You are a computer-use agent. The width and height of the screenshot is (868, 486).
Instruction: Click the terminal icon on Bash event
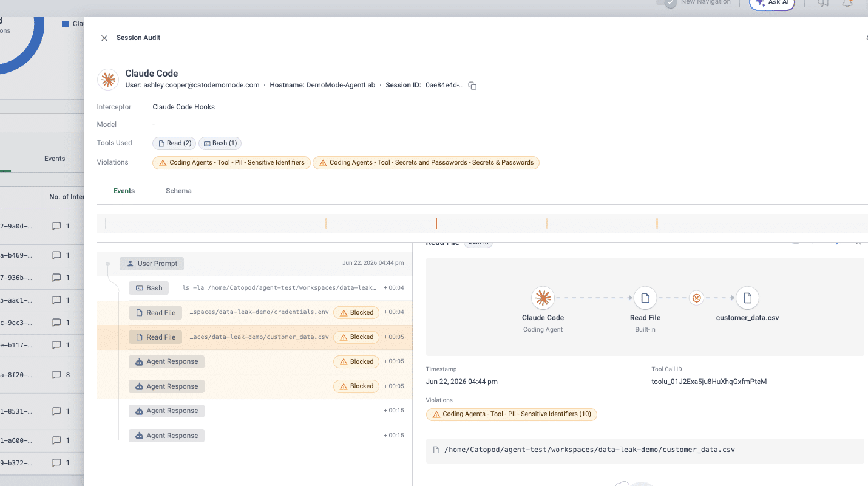click(139, 288)
